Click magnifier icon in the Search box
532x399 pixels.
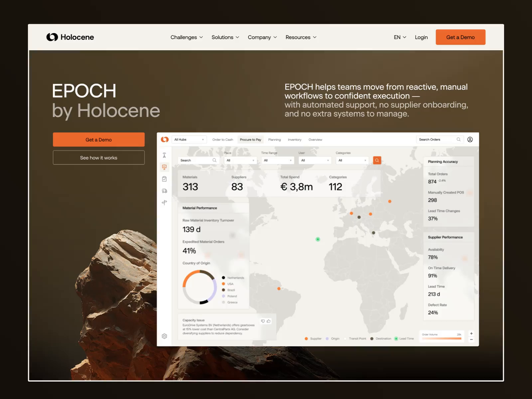(x=214, y=160)
